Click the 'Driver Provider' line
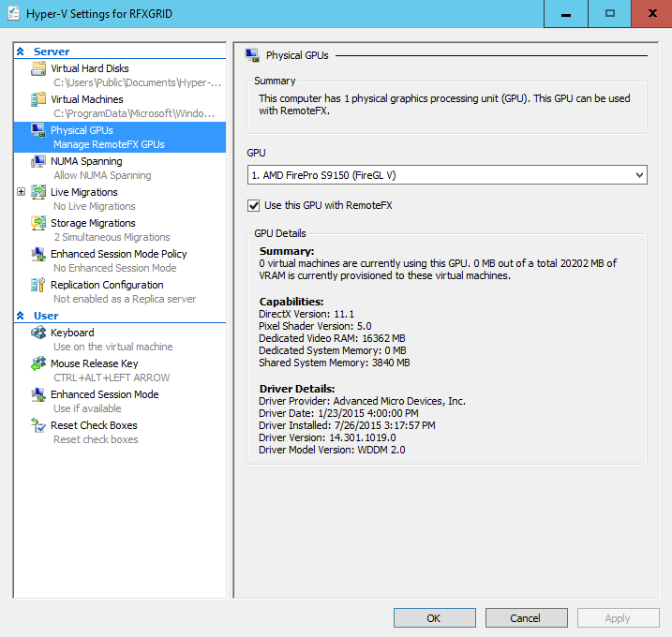This screenshot has width=672, height=637. pos(362,401)
